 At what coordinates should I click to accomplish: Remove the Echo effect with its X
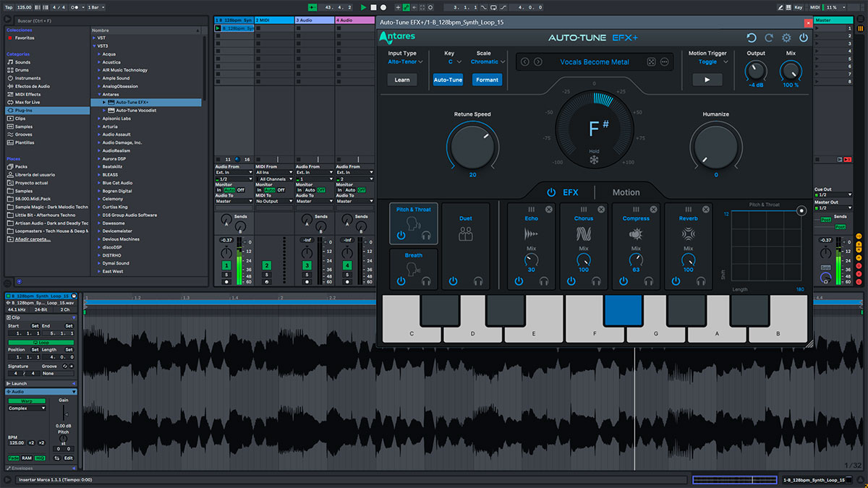point(548,210)
